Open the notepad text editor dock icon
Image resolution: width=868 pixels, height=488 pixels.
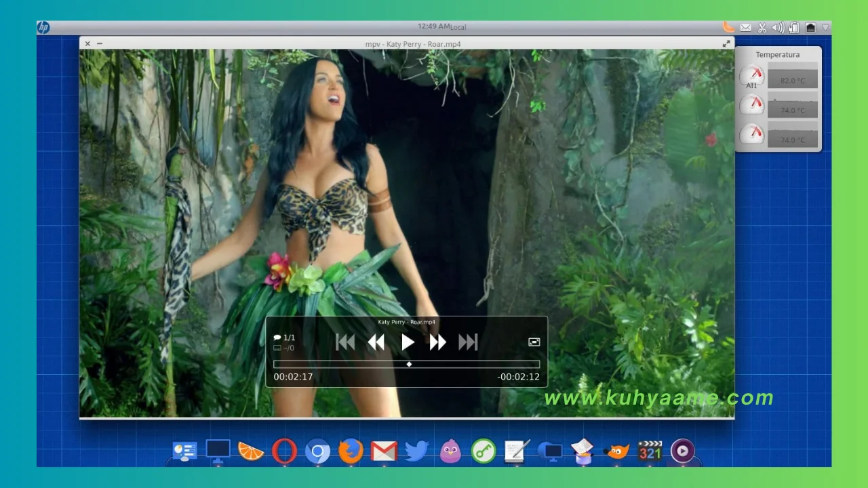(x=517, y=451)
